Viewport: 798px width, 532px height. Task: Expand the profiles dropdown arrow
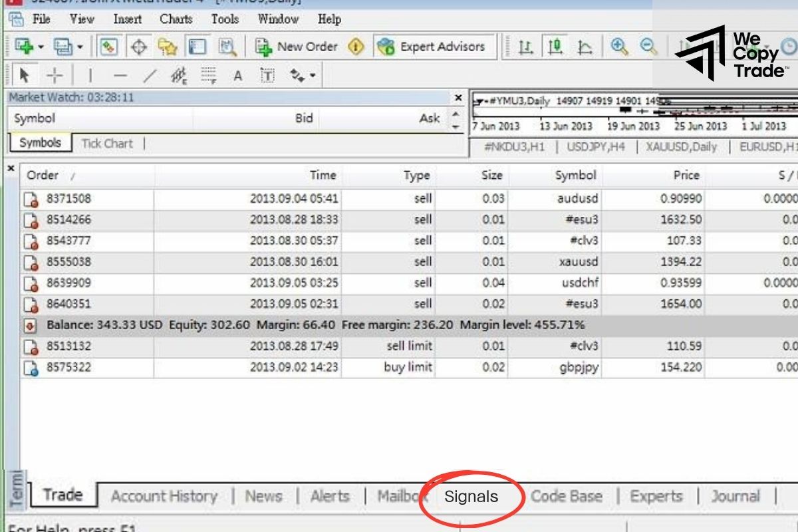[x=80, y=47]
